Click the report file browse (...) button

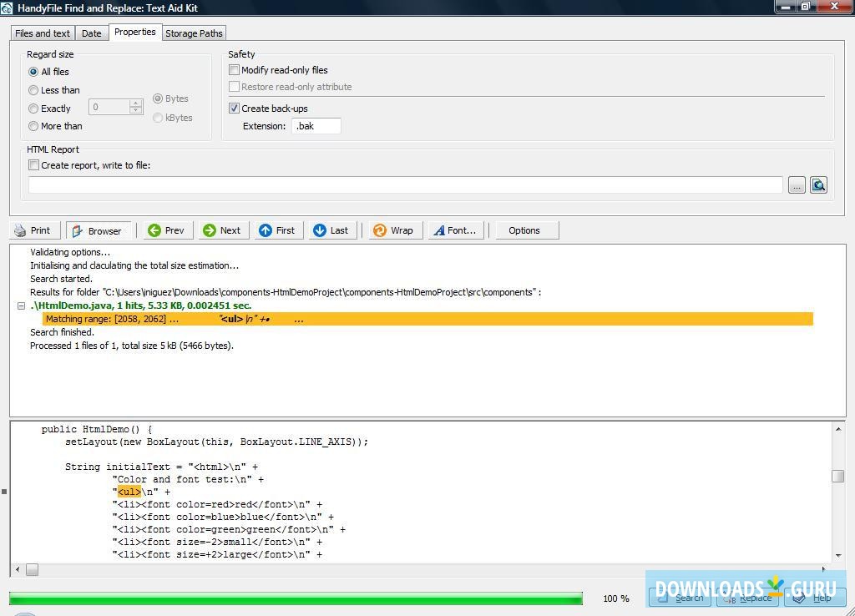pyautogui.click(x=797, y=185)
